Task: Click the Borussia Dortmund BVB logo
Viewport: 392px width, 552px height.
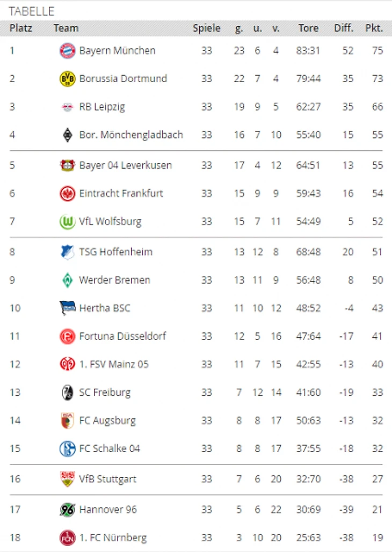Action: pyautogui.click(x=67, y=78)
